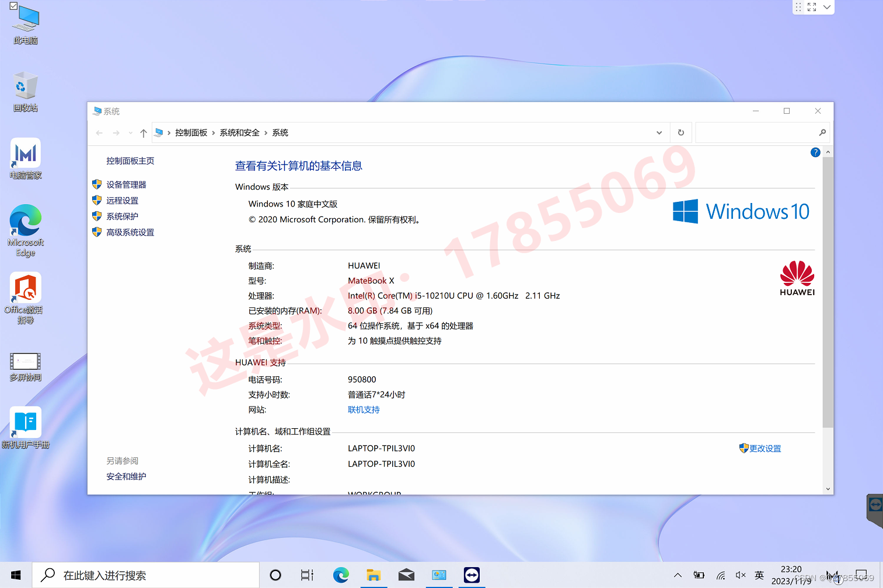The image size is (883, 588).
Task: Open 远程设置
Action: [122, 201]
